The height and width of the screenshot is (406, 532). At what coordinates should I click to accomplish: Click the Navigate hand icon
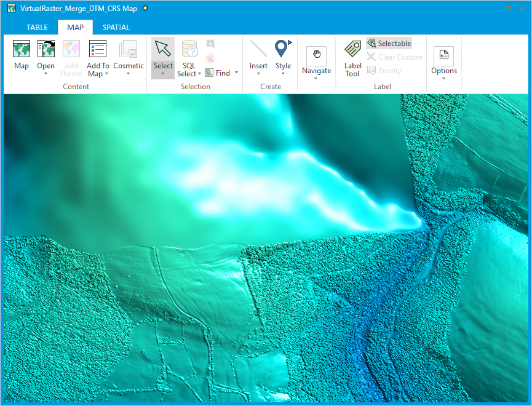point(316,55)
